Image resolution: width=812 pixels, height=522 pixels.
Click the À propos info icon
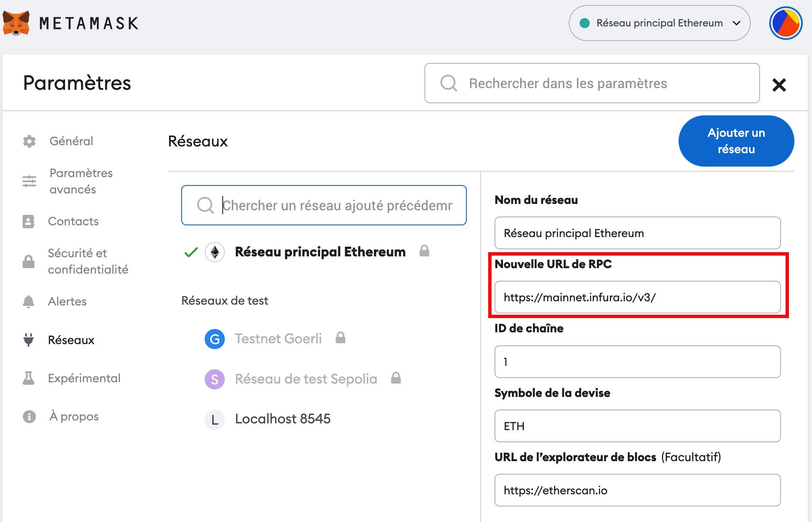(29, 417)
